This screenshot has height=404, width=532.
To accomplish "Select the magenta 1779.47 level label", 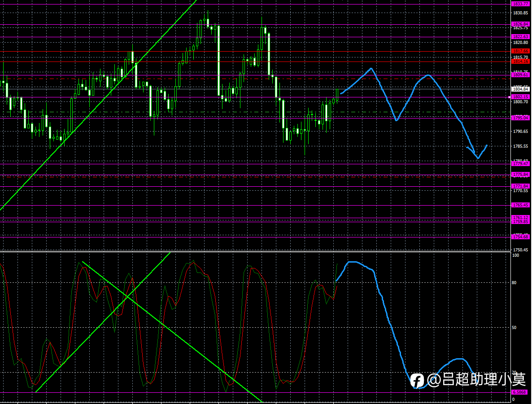I will click(520, 164).
